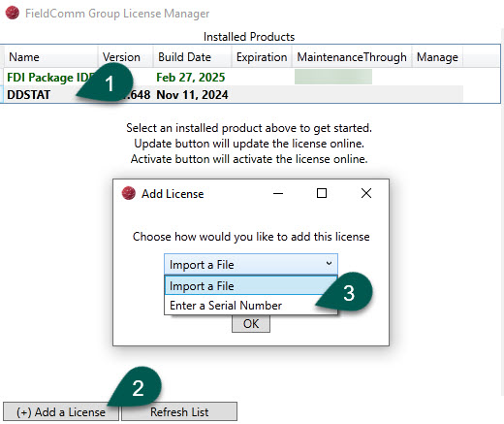Click the MaintenanceThrough column header
This screenshot has width=504, height=424.
(352, 57)
